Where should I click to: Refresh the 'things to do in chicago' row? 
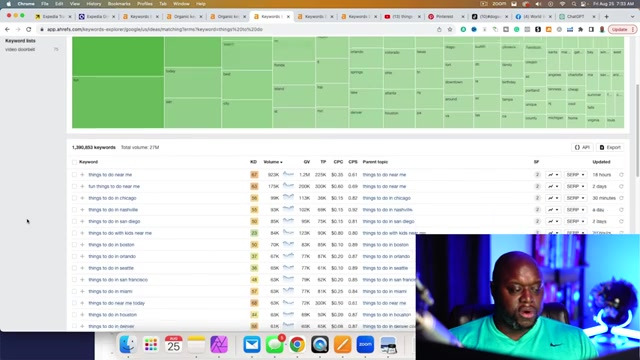[x=621, y=198]
